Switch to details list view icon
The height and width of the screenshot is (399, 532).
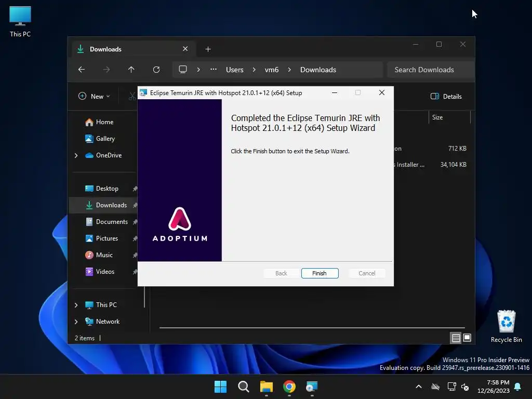tap(456, 338)
